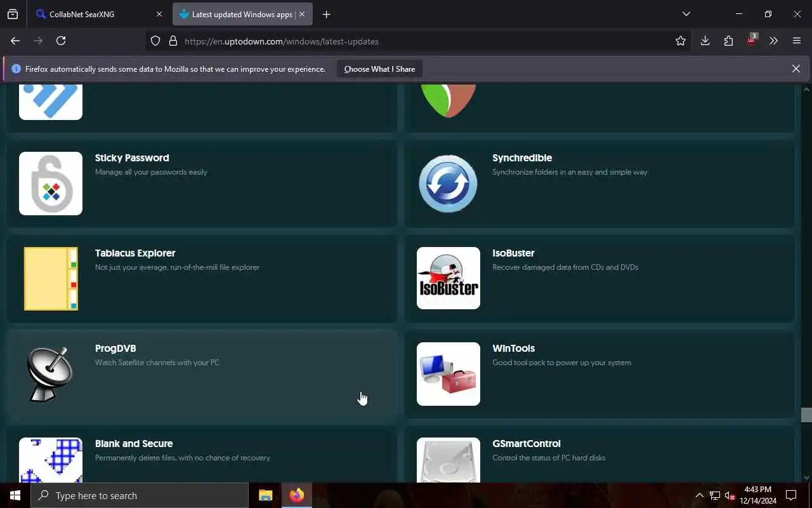The height and width of the screenshot is (508, 812).
Task: Click the green and red leaf app icon
Action: 449,102
